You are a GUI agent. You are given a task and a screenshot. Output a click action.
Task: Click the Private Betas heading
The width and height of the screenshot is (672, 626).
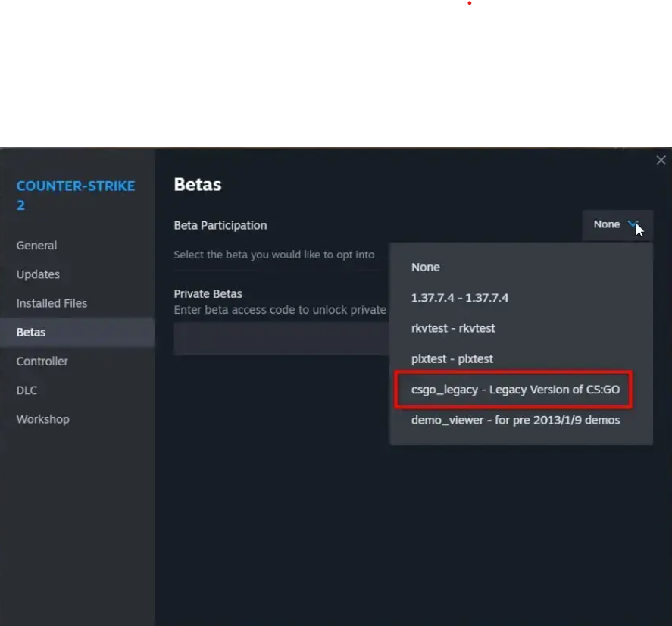coord(208,294)
